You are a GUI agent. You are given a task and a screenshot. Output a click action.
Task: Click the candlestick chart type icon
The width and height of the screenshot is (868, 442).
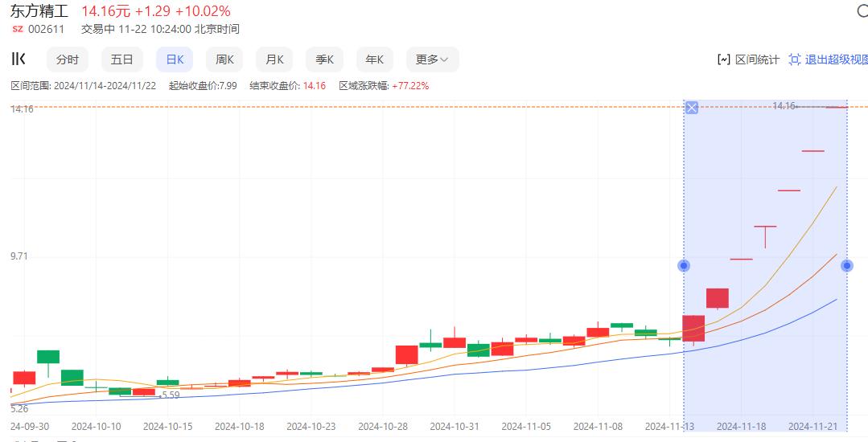pos(19,59)
